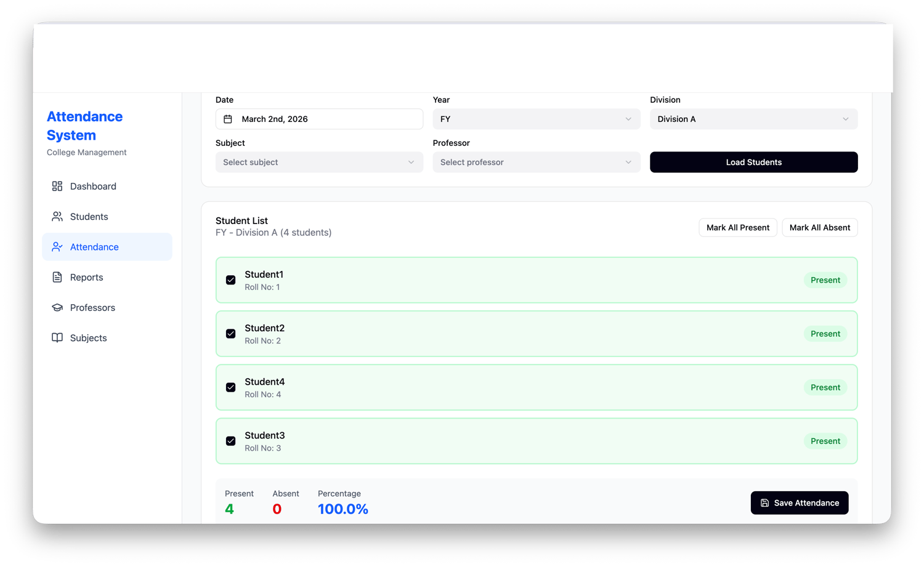Open the Reports section
This screenshot has height=567, width=924.
coord(107,277)
